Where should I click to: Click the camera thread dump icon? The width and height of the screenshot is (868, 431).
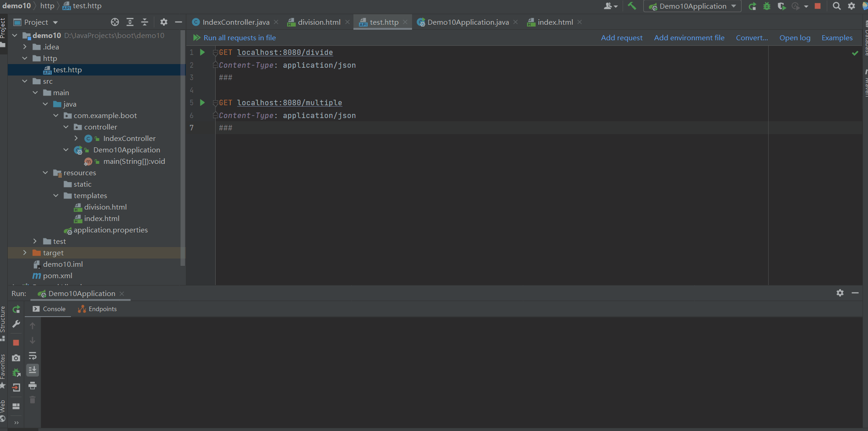click(16, 358)
